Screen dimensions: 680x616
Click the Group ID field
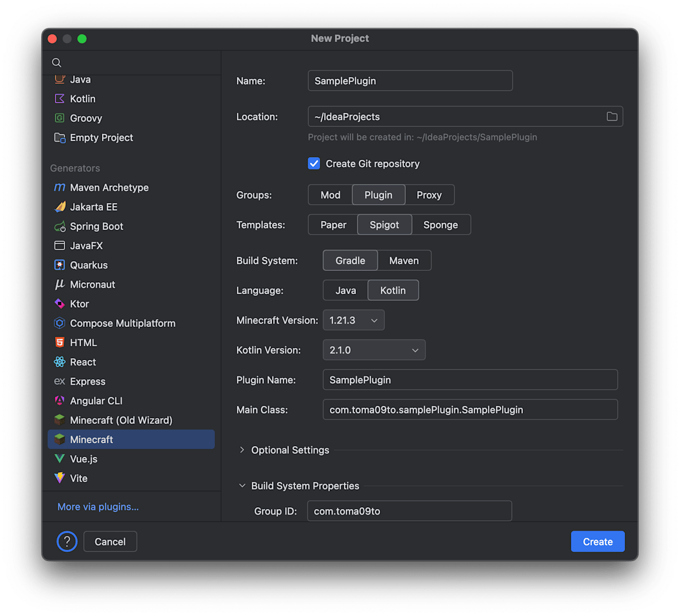point(410,511)
